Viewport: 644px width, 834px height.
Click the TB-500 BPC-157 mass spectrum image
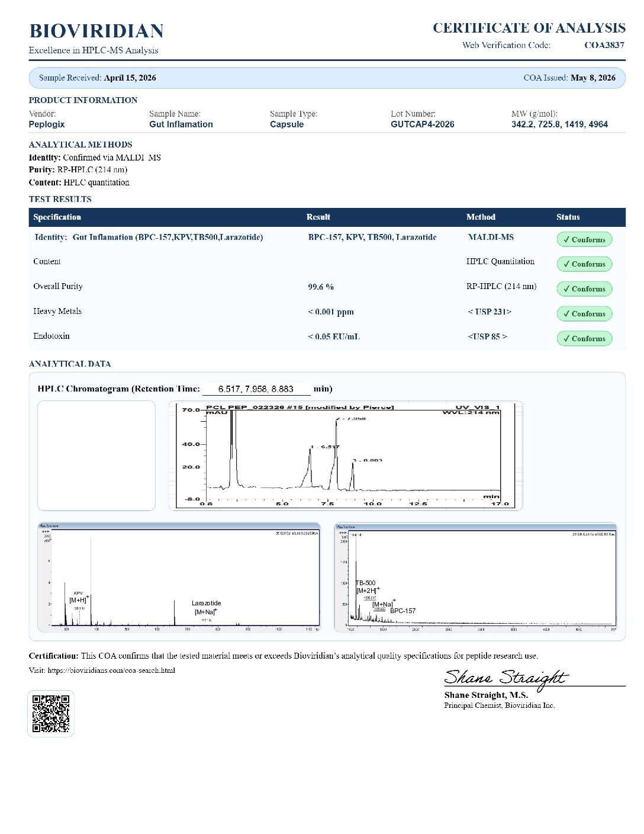click(x=476, y=577)
